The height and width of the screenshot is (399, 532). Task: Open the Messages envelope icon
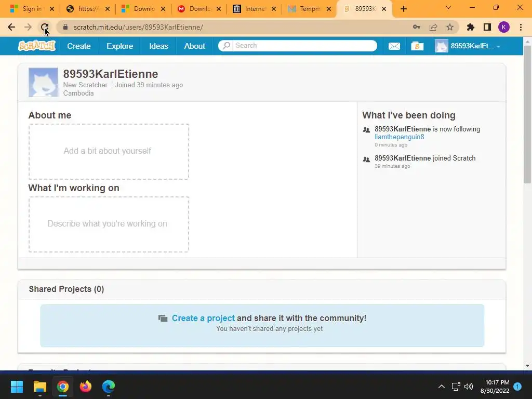[394, 46]
